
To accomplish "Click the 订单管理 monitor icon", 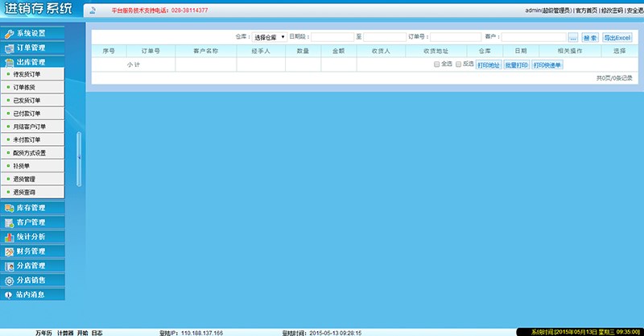I will click(9, 48).
